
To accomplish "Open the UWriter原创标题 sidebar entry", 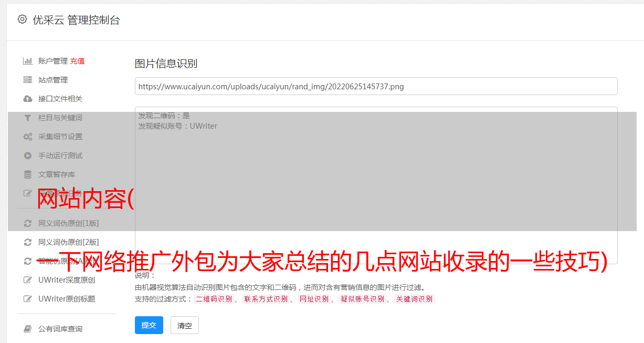I will tap(67, 299).
